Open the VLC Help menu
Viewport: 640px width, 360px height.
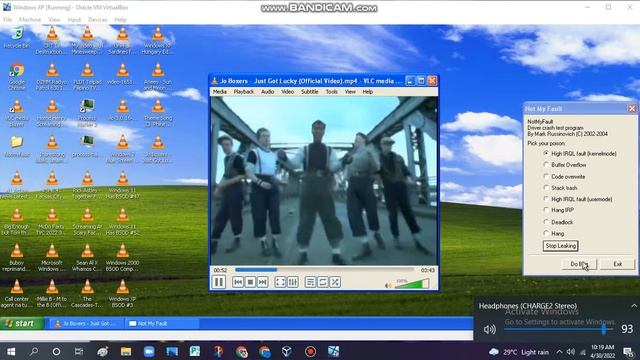pos(367,92)
